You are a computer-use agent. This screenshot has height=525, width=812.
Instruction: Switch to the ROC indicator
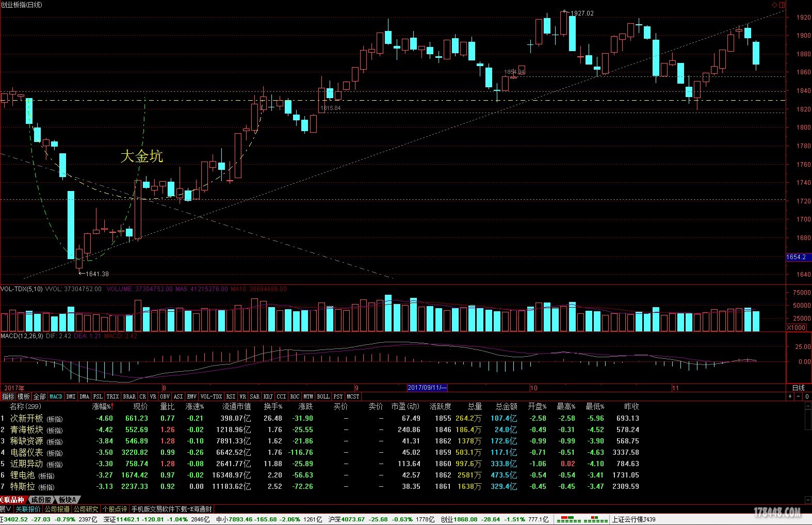(x=295, y=396)
